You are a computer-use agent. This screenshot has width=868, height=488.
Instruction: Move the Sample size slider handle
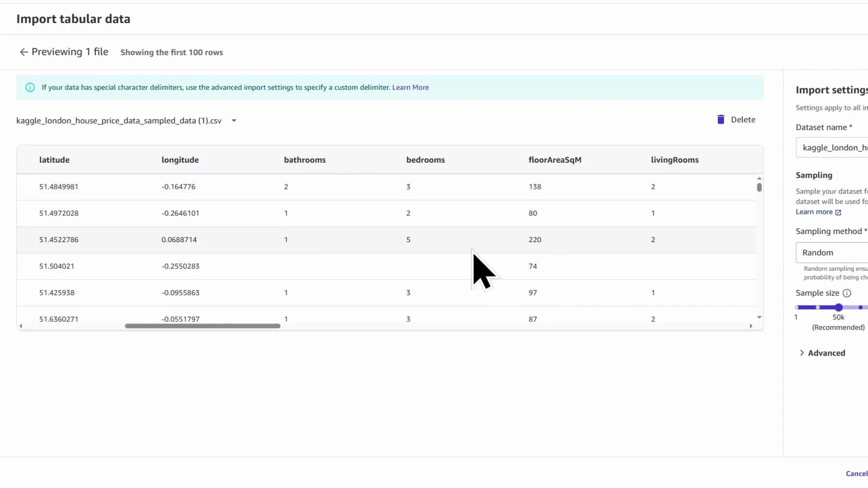tap(839, 307)
